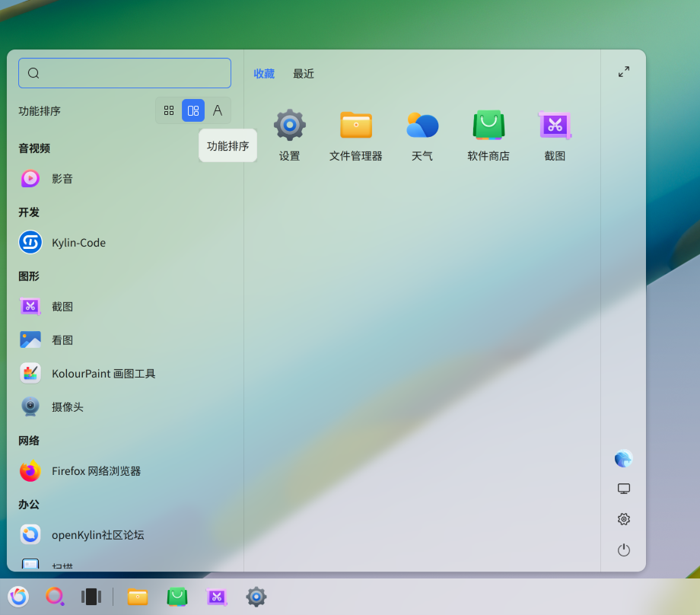Expand start menu to fullscreen
Viewport: 700px width, 615px height.
coord(624,72)
